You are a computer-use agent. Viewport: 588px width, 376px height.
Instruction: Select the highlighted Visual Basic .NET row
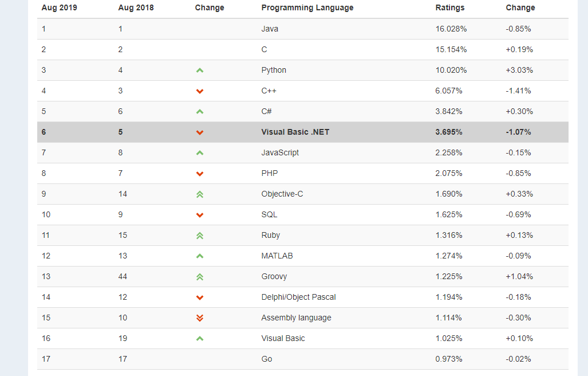(x=303, y=132)
